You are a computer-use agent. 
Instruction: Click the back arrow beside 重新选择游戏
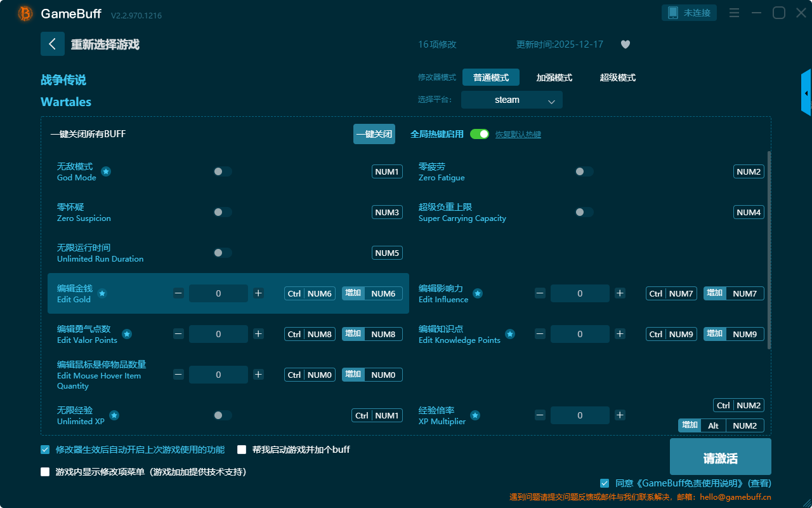click(x=53, y=44)
